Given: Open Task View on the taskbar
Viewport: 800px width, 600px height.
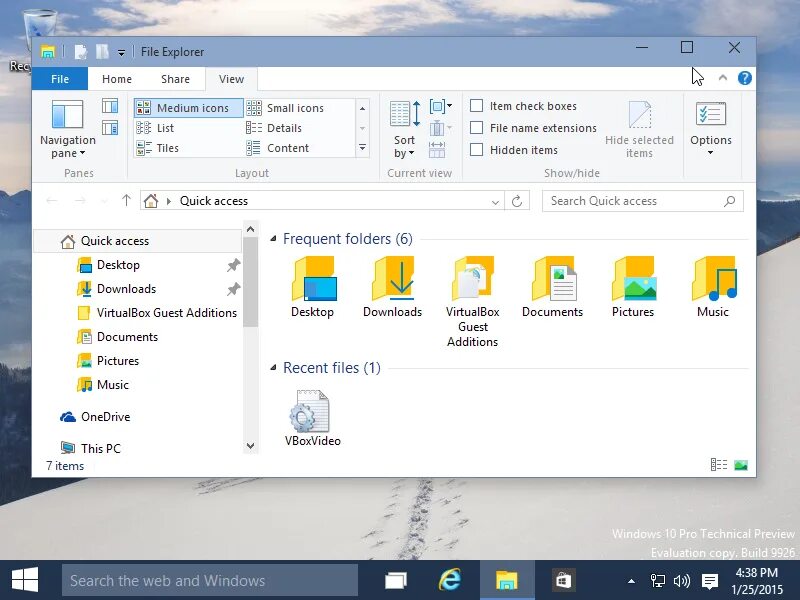Looking at the screenshot, I should pos(395,580).
